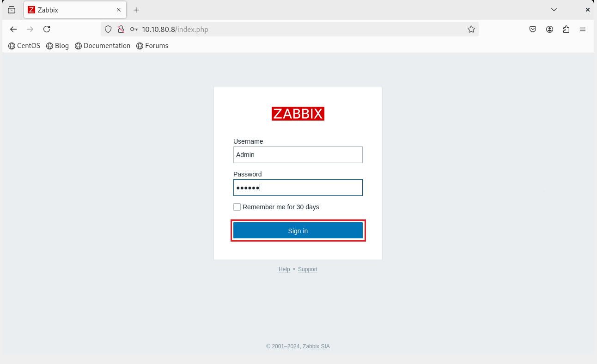Close the browser window
The width and height of the screenshot is (597, 364).
pyautogui.click(x=588, y=10)
